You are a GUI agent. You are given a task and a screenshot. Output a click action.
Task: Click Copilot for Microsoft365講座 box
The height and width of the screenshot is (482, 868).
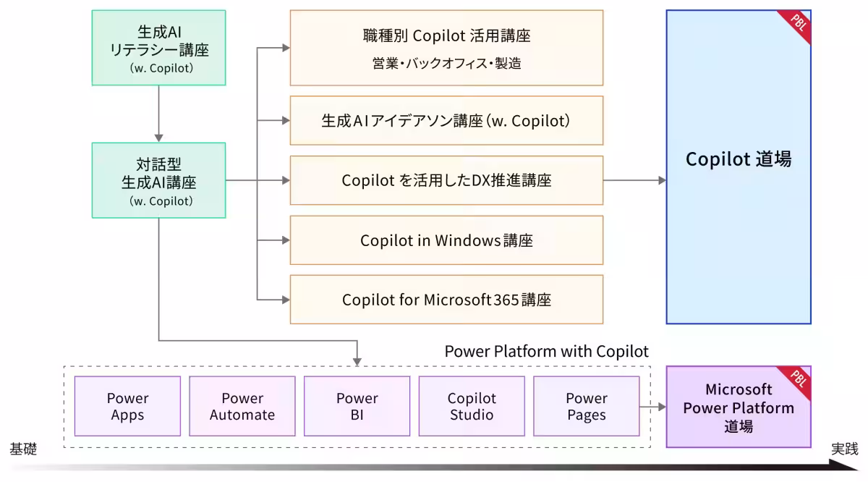point(446,299)
